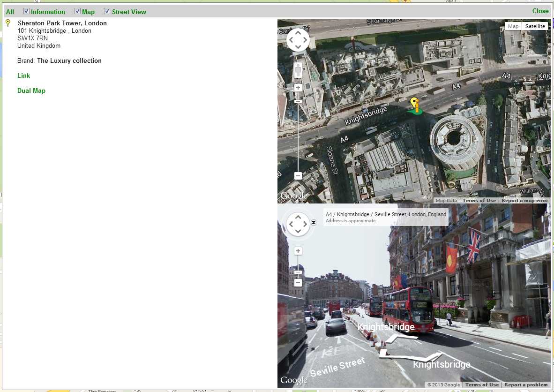The image size is (554, 392).
Task: Open satellite map Terms of Use
Action: point(479,200)
